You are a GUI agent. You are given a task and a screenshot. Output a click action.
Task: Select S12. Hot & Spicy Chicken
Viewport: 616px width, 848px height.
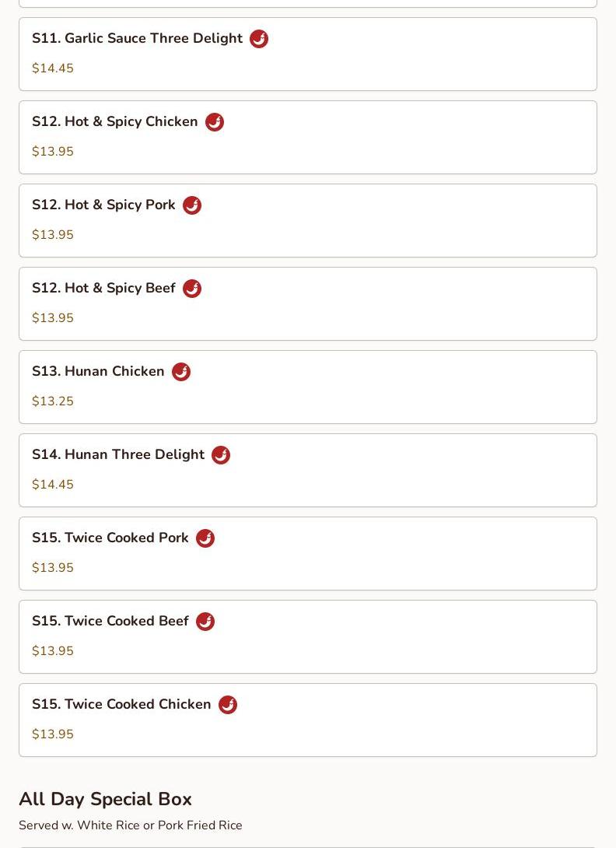click(x=308, y=138)
